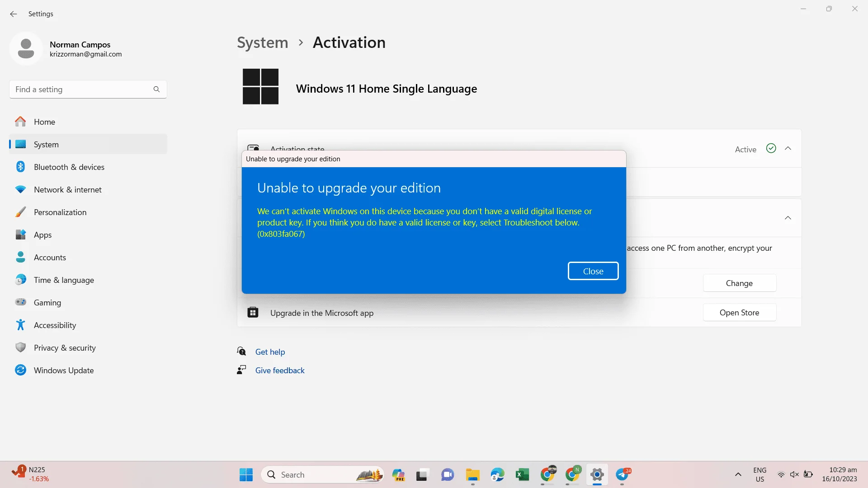Image resolution: width=868 pixels, height=488 pixels.
Task: Open the clock showing 10:29 am
Action: click(x=840, y=474)
